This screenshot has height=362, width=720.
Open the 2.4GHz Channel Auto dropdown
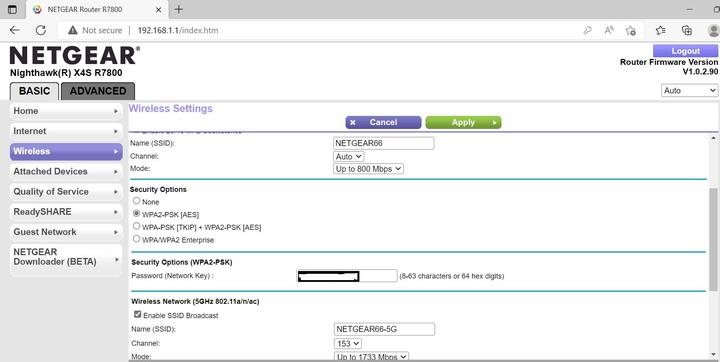click(349, 157)
